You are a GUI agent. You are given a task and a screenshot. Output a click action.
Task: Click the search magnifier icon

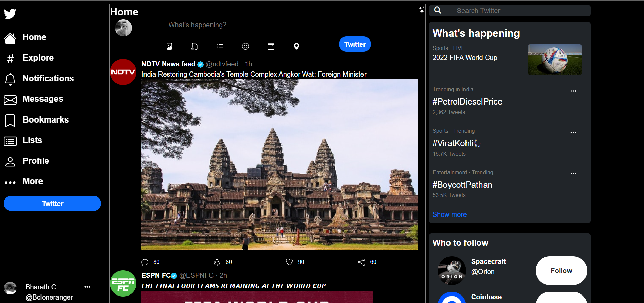(438, 10)
